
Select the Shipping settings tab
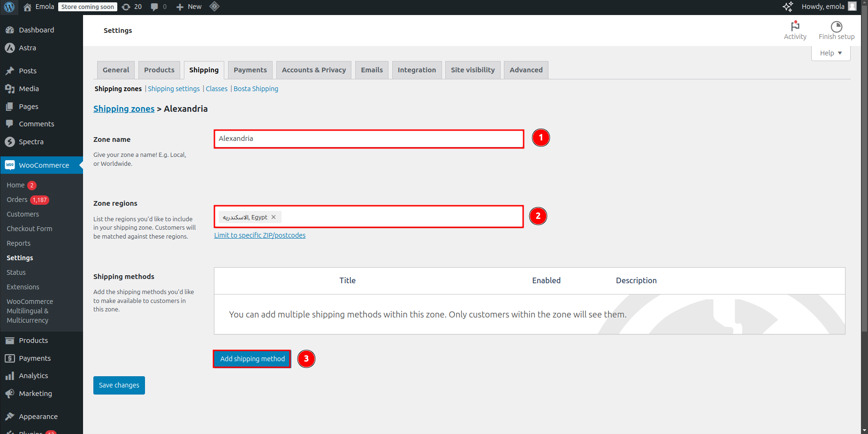click(204, 70)
